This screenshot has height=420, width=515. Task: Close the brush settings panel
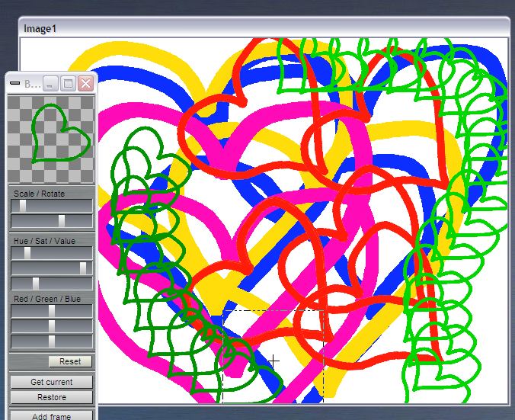coord(85,84)
